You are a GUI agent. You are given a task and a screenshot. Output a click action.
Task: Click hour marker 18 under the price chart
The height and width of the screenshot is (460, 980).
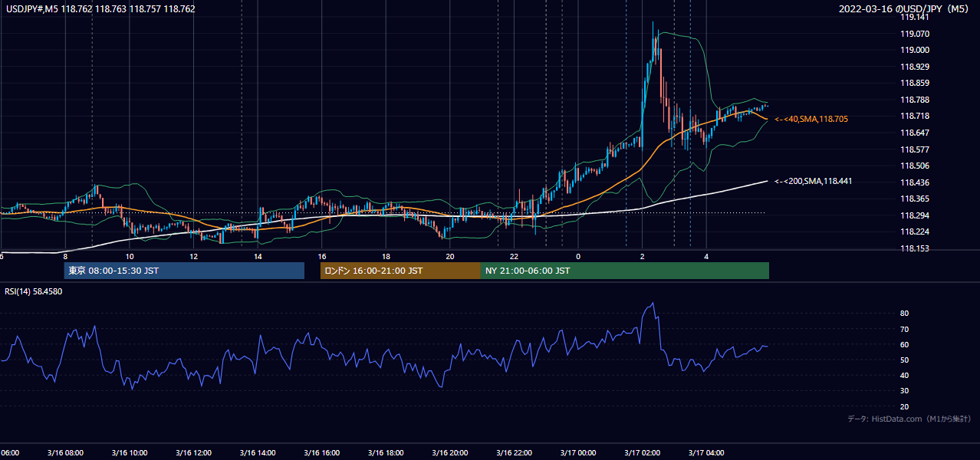386,257
